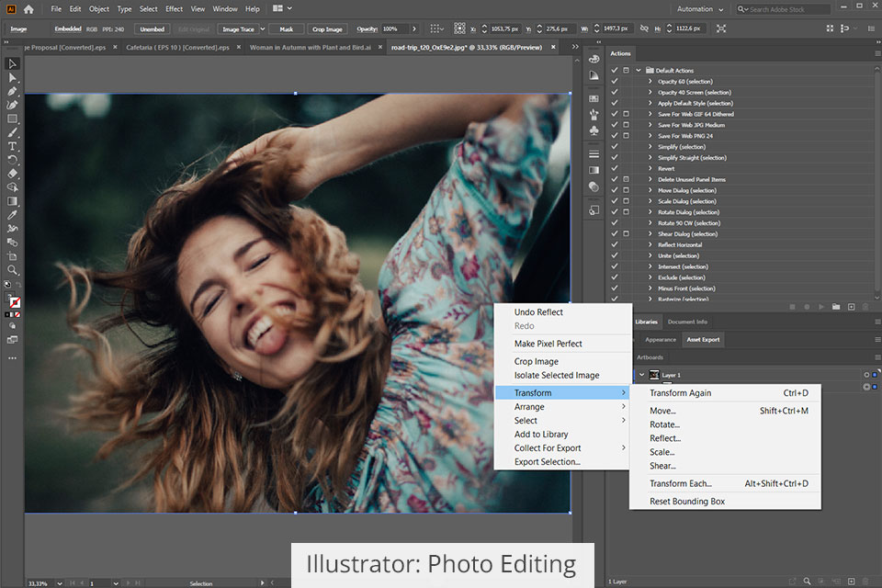Select the Type tool
Screen dimensions: 882x588
(12, 146)
